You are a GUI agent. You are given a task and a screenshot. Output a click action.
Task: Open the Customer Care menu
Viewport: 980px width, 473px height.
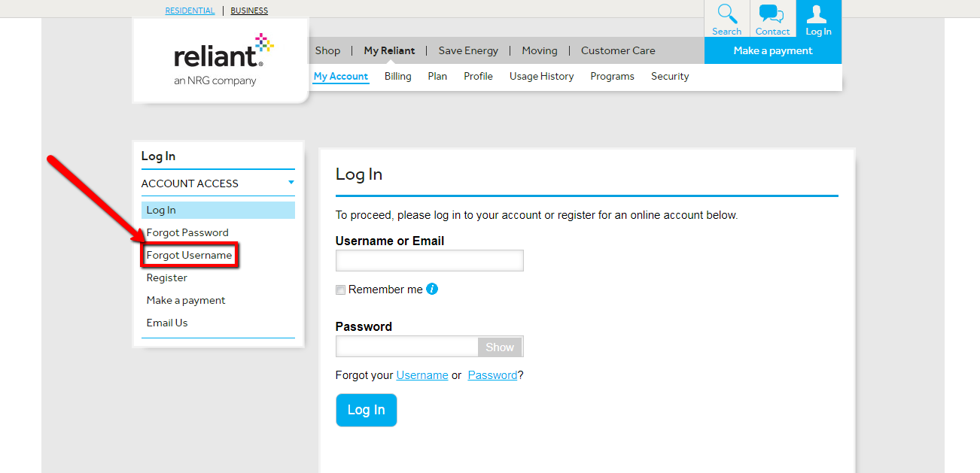tap(617, 50)
